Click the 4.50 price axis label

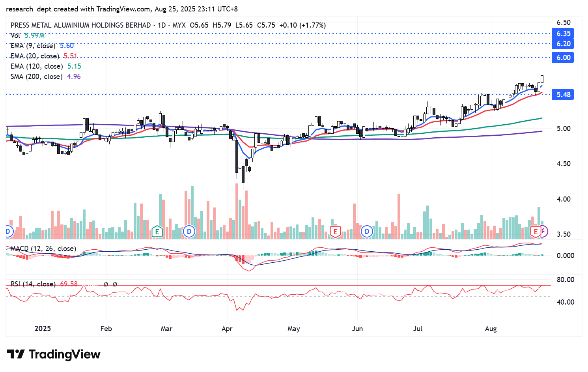pyautogui.click(x=564, y=164)
